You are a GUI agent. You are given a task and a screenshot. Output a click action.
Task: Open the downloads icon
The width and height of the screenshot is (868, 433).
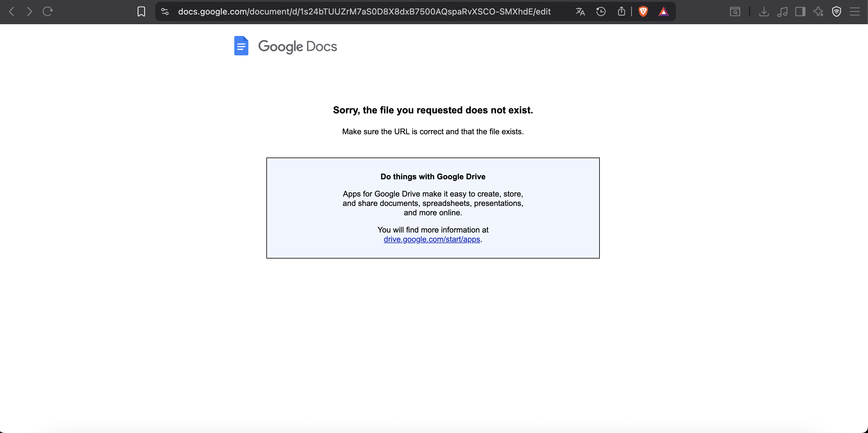click(x=764, y=11)
